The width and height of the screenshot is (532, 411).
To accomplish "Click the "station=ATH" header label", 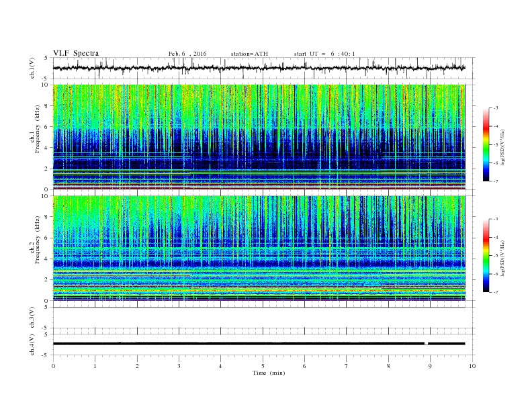I will click(x=249, y=54).
